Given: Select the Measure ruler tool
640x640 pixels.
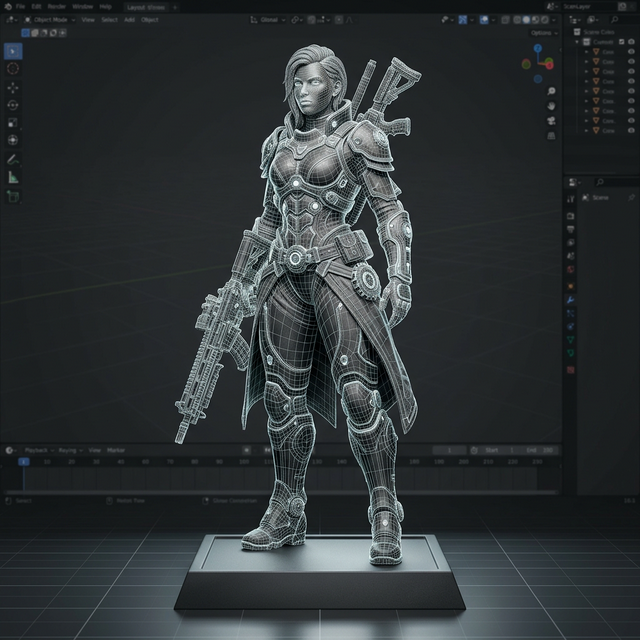Looking at the screenshot, I should tap(13, 177).
